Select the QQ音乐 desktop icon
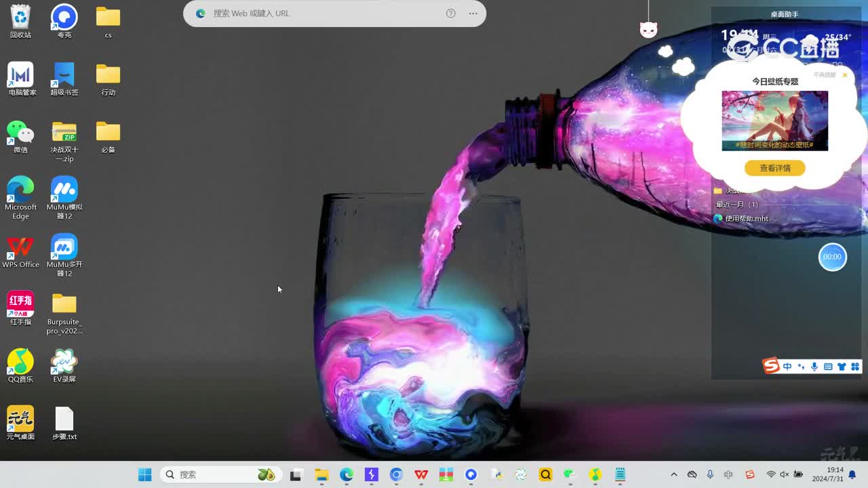Viewport: 868px width, 488px height. pyautogui.click(x=20, y=366)
